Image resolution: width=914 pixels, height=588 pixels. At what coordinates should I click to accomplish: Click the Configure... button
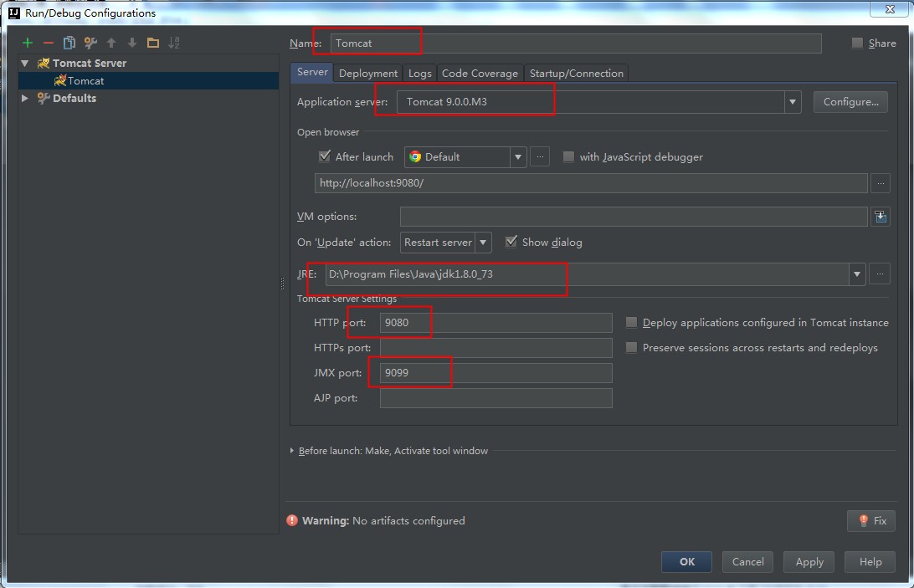tap(850, 102)
